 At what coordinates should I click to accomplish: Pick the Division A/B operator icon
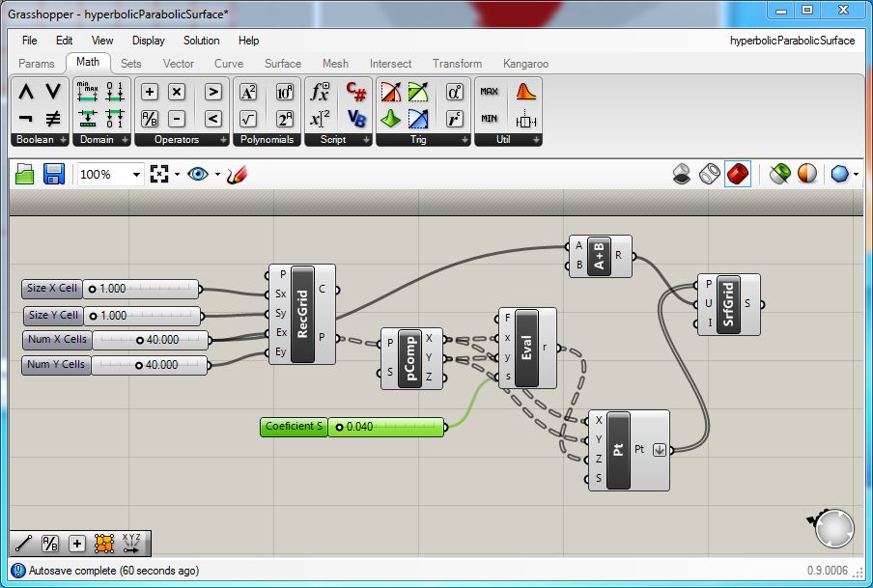pos(150,119)
